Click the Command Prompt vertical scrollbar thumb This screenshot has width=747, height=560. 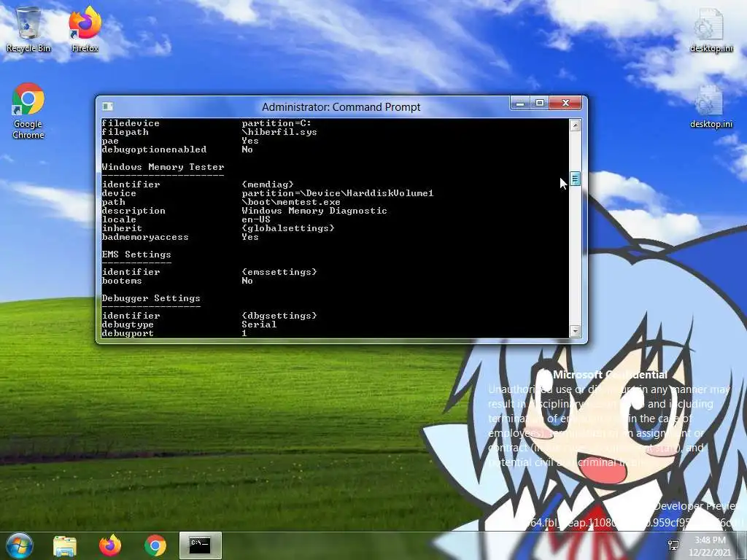tap(575, 179)
